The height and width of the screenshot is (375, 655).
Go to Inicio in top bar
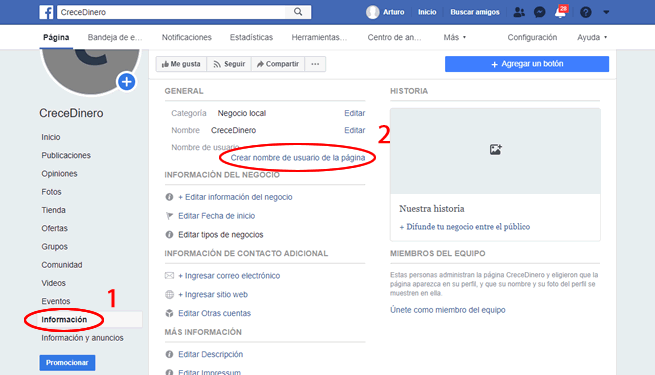point(427,12)
